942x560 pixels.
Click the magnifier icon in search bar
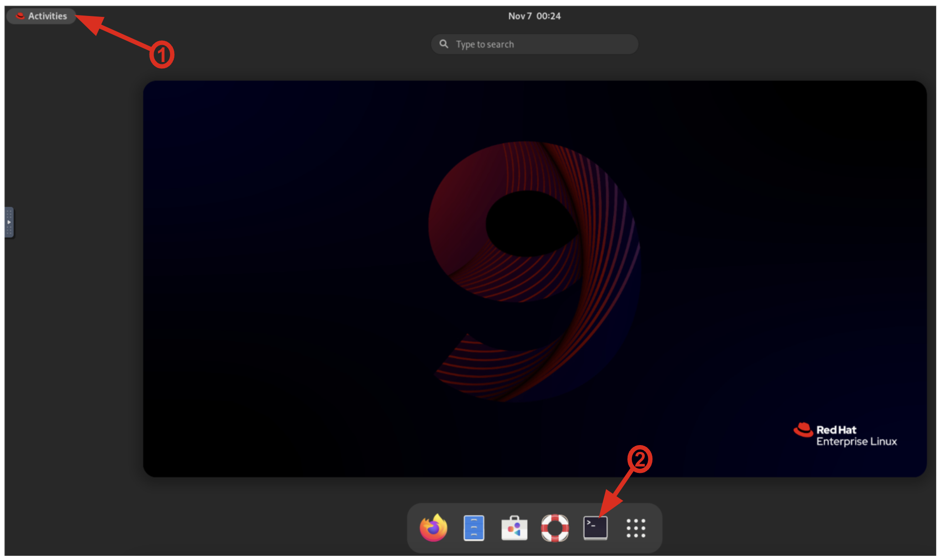[444, 44]
